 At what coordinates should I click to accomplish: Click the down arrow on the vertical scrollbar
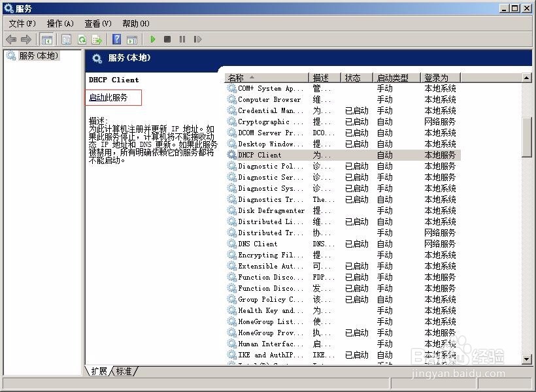527,358
